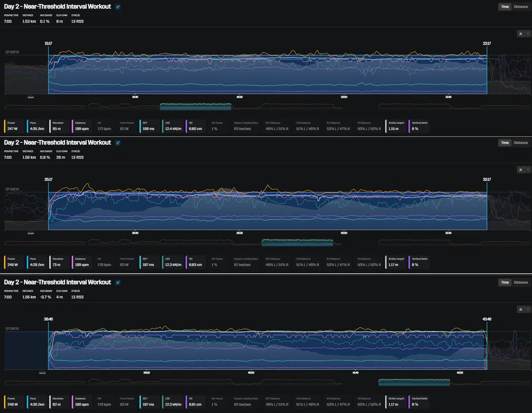Select Time tab in the -0.7 % grade panel

505,282
